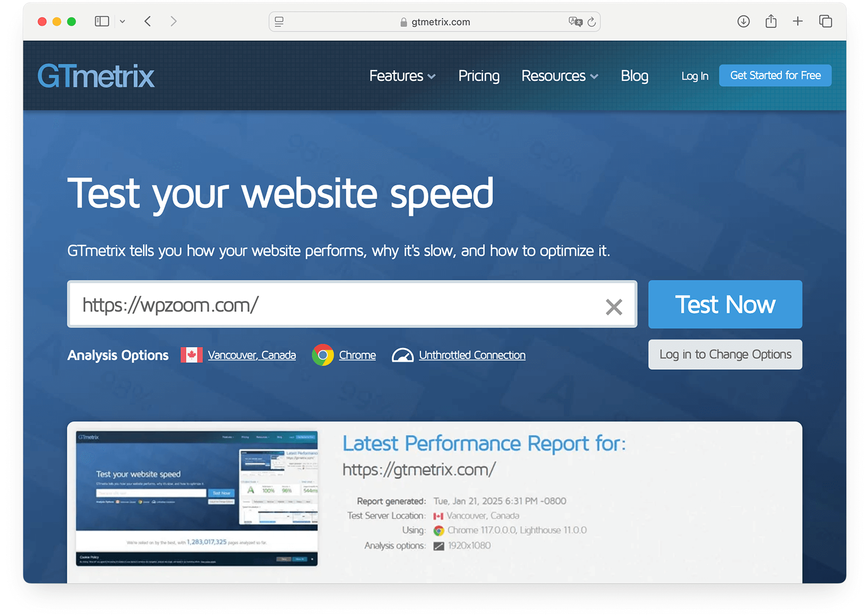The height and width of the screenshot is (616, 868).
Task: Expand the Features menu
Action: 402,76
